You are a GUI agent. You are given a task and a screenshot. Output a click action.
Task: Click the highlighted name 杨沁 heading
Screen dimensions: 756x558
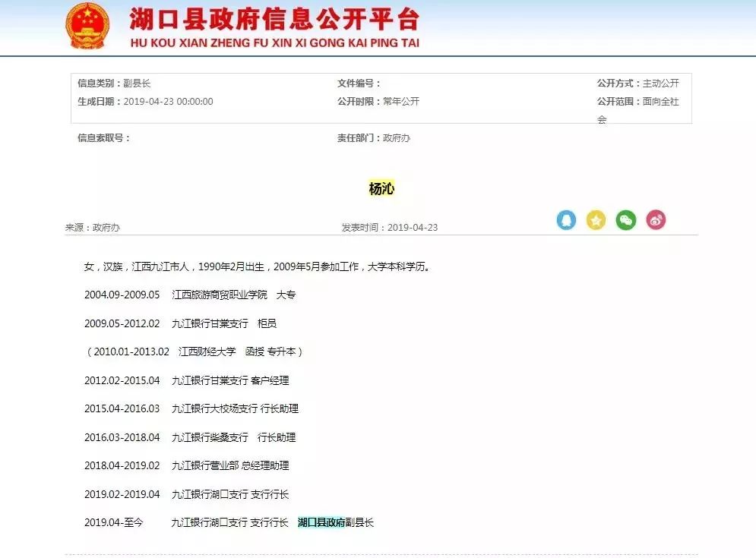[381, 189]
